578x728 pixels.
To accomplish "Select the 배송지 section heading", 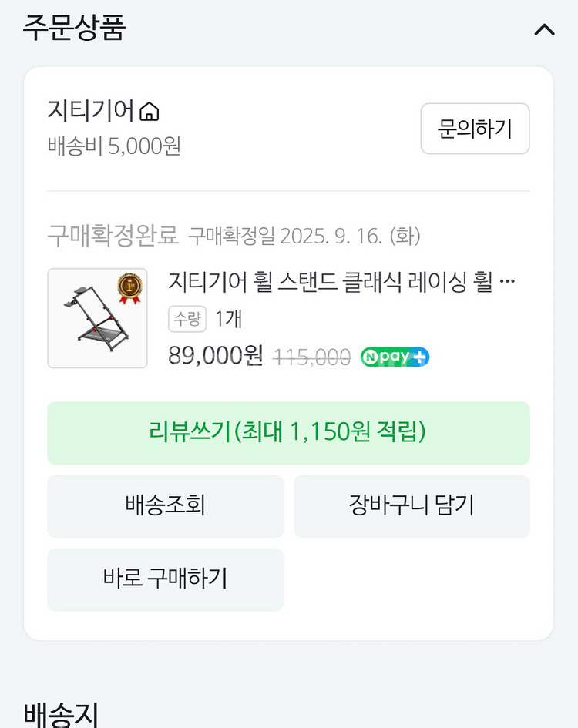I will pyautogui.click(x=61, y=714).
